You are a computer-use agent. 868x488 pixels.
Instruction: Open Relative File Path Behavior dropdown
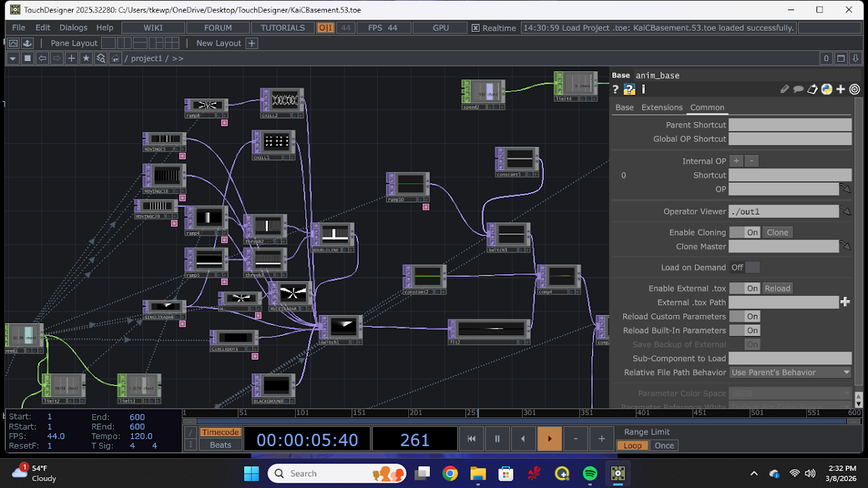(790, 373)
